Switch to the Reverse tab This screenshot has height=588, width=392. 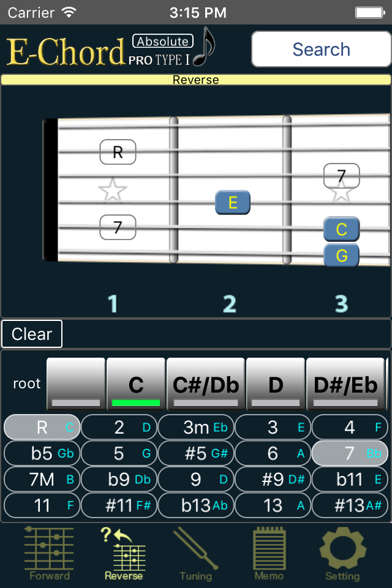point(123,554)
